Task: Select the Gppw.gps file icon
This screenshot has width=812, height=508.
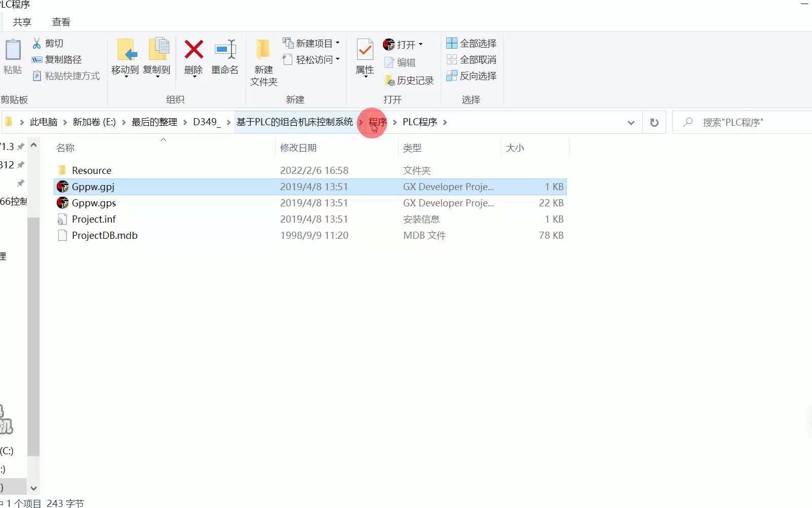Action: [x=62, y=203]
